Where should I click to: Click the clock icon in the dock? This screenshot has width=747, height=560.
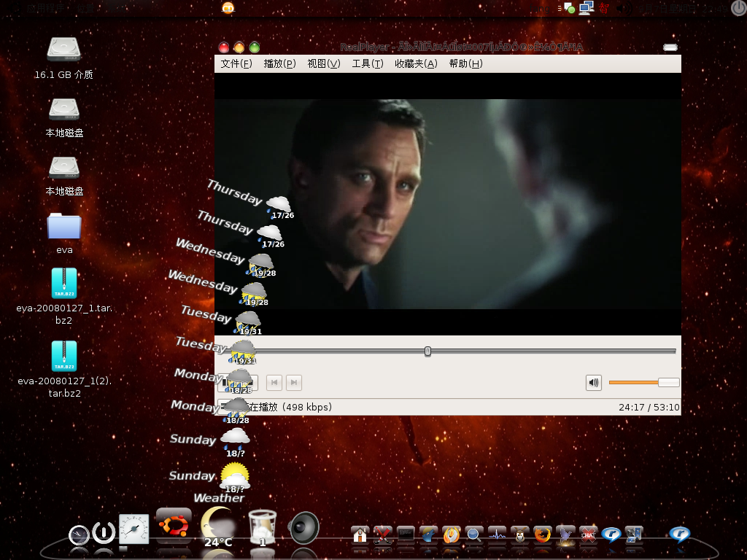79,534
